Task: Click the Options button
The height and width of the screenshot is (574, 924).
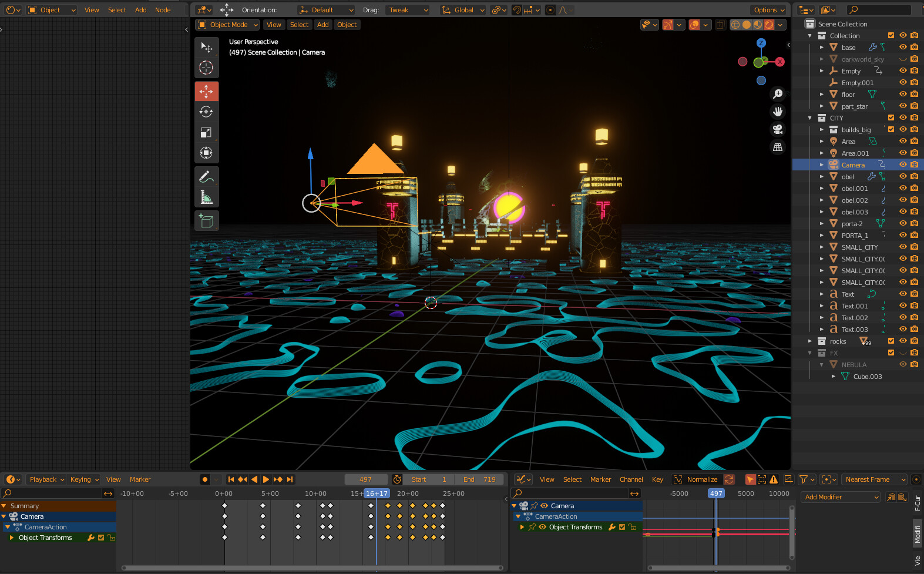Action: click(x=769, y=10)
